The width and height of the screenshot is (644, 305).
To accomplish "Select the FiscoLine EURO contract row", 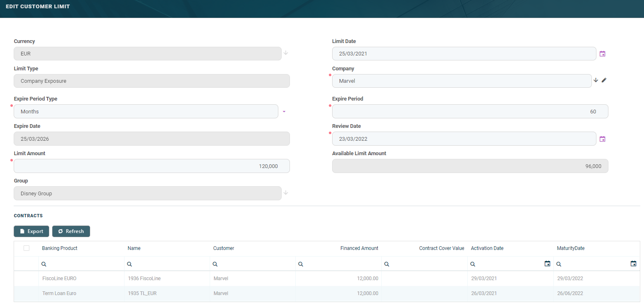I will pyautogui.click(x=59, y=279).
